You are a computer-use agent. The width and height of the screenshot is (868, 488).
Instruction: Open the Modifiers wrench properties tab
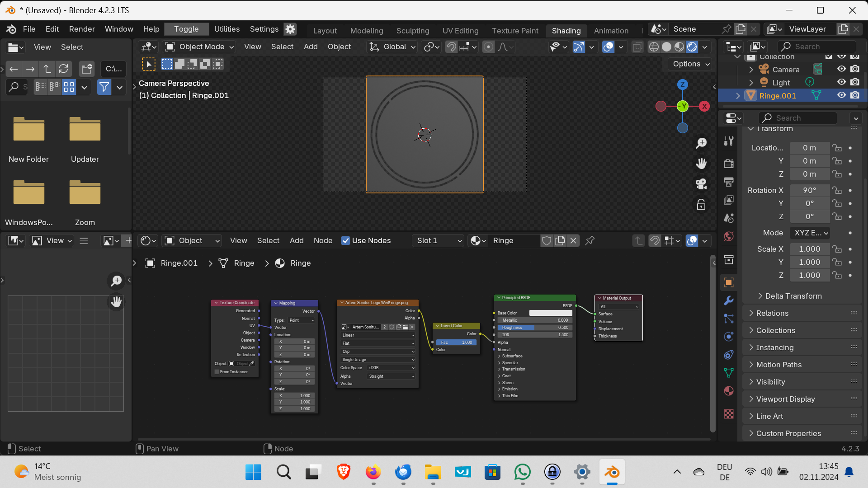tap(728, 300)
